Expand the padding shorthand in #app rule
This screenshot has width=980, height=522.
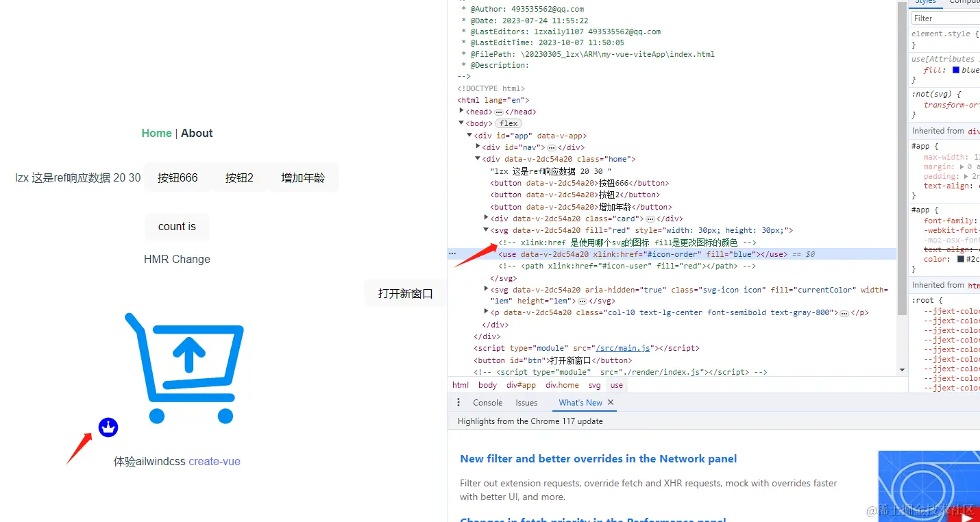(967, 176)
